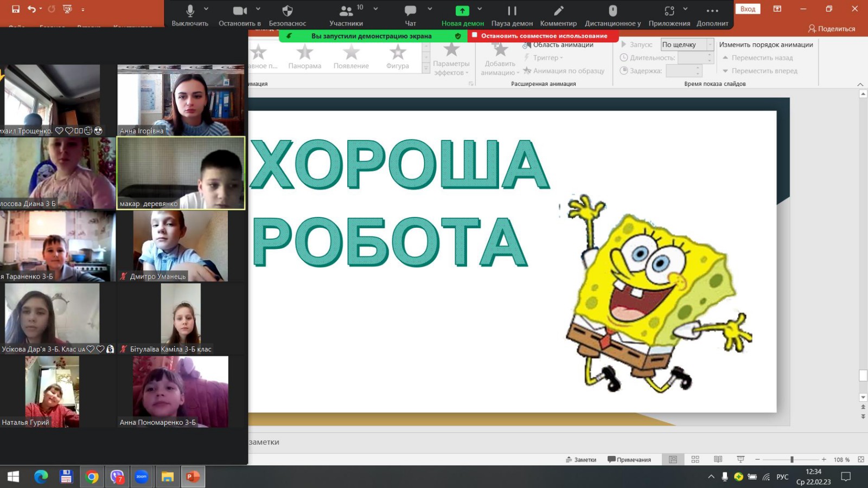Click the green shield encryption icon
The width and height of the screenshot is (868, 488).
458,36
